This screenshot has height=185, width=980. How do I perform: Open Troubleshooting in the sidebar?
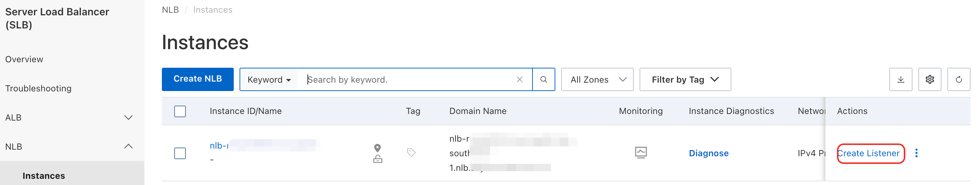pyautogui.click(x=38, y=88)
